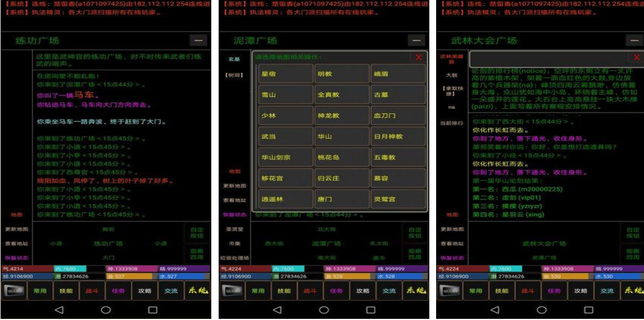Go to 大门 exit on 练功广场 screen
Image resolution: width=644 pixels, height=320 pixels.
(x=108, y=257)
